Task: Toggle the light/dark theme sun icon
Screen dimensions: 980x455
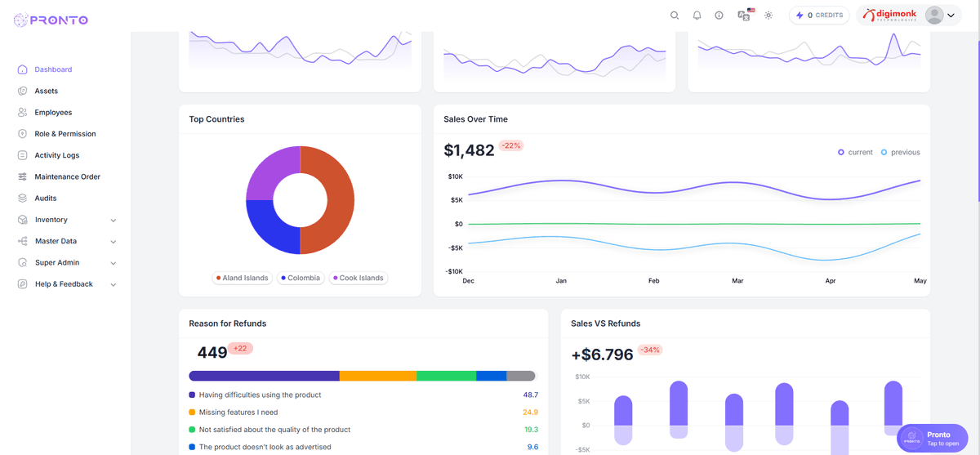Action: pos(768,16)
